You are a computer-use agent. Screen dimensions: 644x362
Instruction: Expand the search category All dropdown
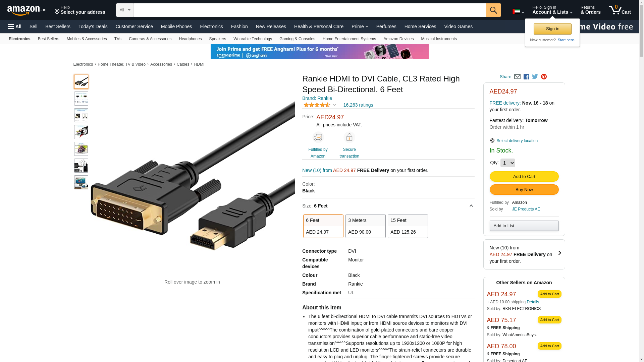tap(125, 10)
